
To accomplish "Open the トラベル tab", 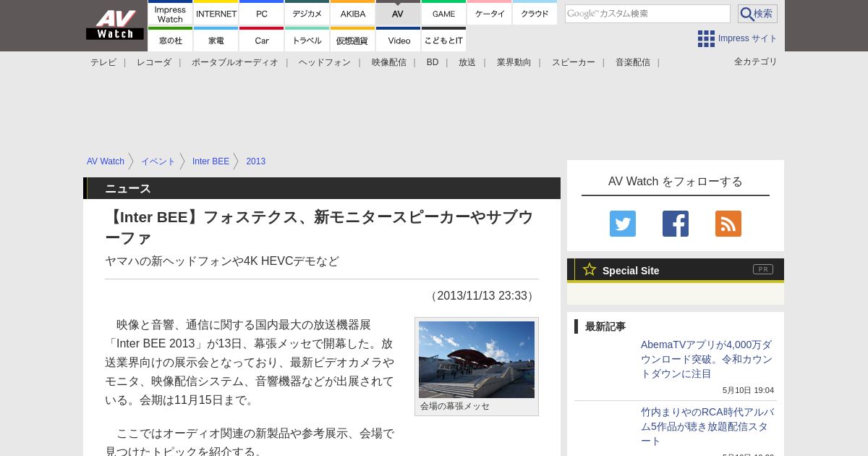I will [x=307, y=39].
